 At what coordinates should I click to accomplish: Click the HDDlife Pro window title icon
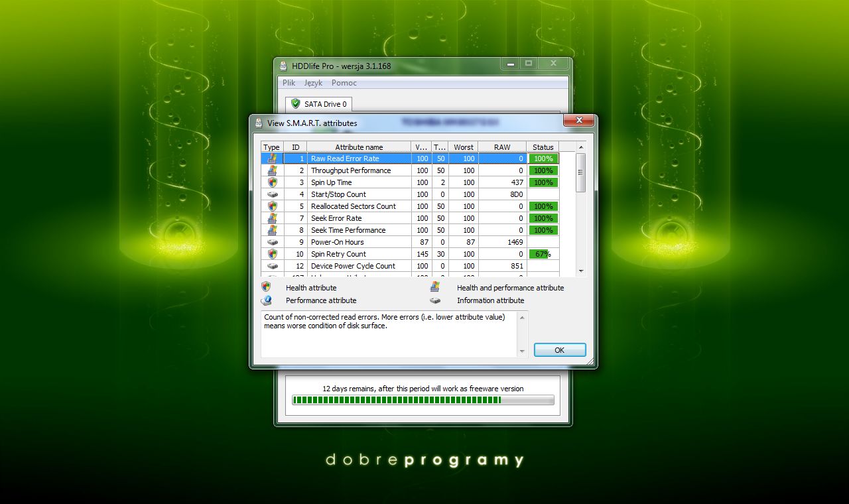pos(283,66)
